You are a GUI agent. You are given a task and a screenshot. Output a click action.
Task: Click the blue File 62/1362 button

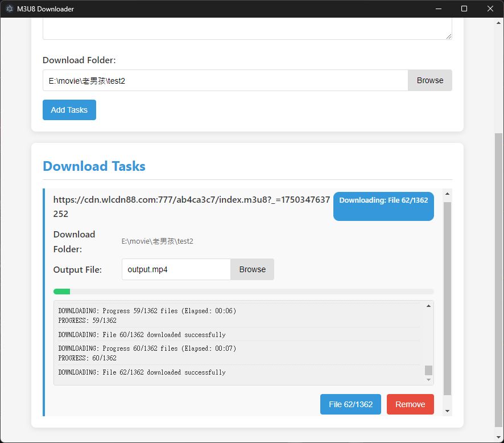pos(350,404)
